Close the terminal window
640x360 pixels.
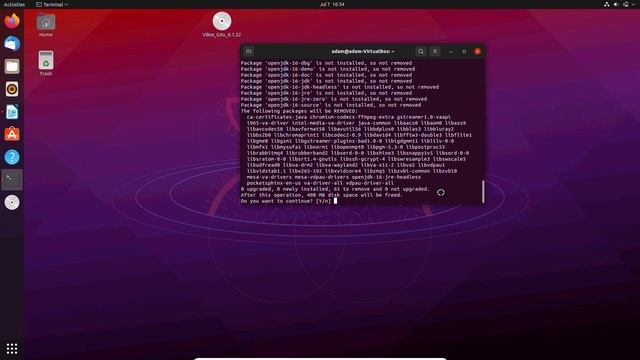pyautogui.click(x=478, y=51)
